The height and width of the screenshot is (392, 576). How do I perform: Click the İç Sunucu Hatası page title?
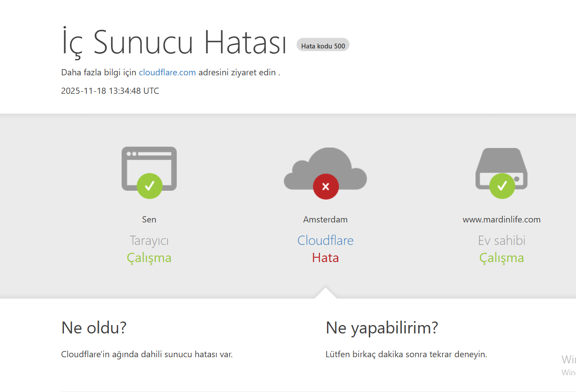[174, 42]
